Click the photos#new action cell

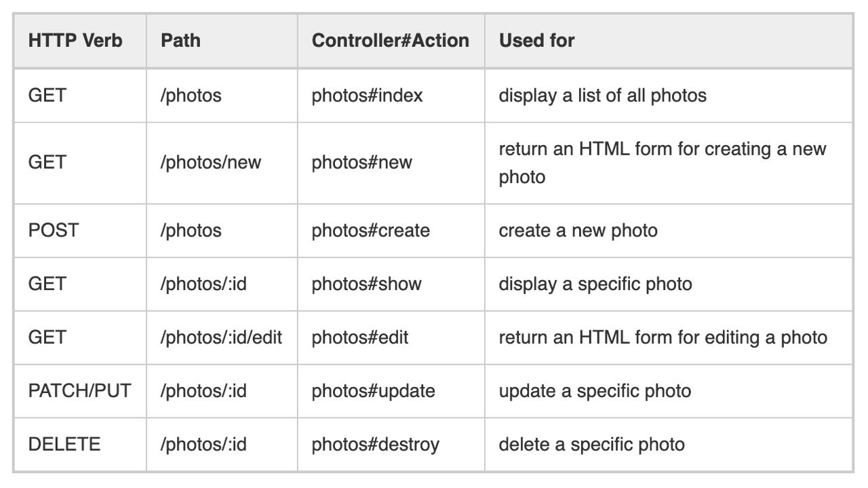tap(391, 163)
